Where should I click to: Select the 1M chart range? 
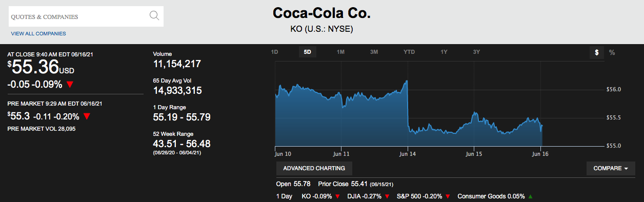click(340, 52)
